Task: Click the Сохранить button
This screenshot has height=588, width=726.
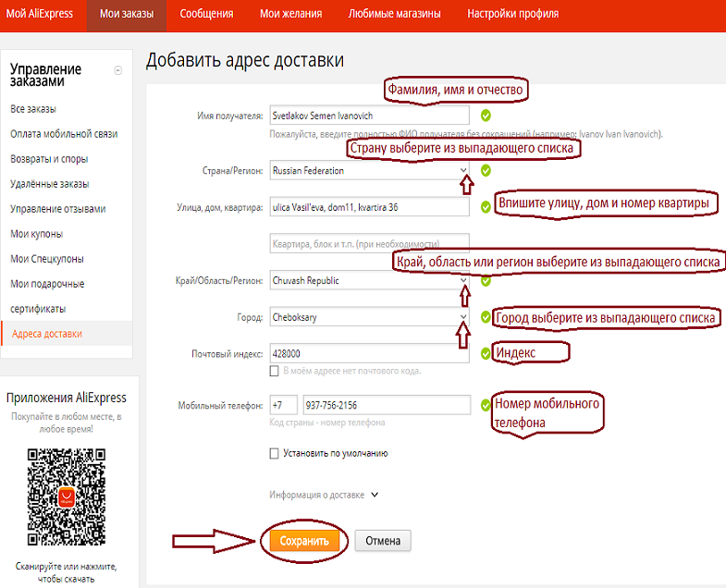Action: 304,541
